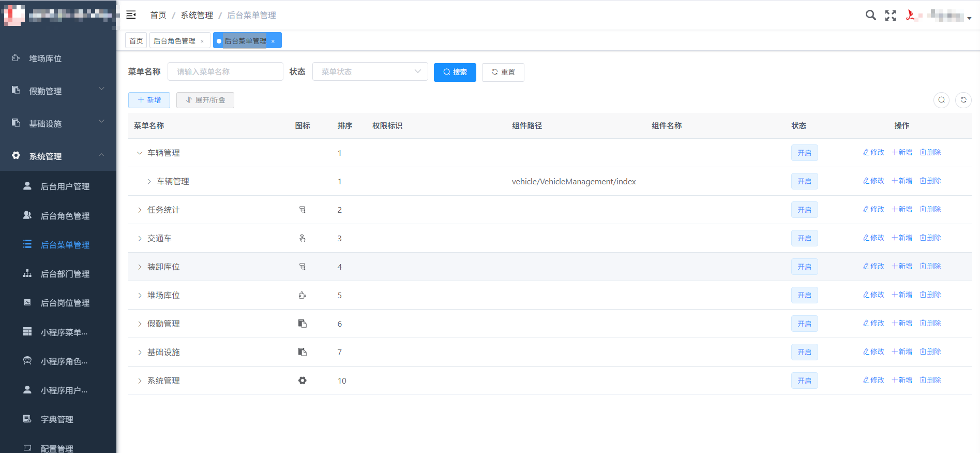Screen dimensions: 980x453
Task: Click the 后台岗位管理 icon in sidebar
Action: point(27,302)
